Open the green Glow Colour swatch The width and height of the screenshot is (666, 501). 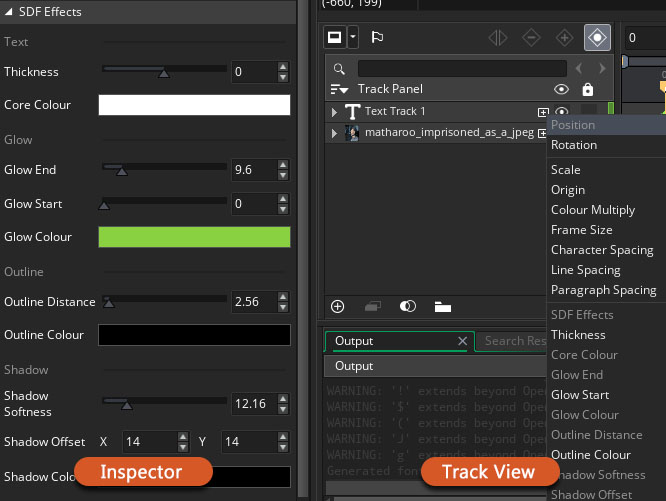tap(195, 237)
